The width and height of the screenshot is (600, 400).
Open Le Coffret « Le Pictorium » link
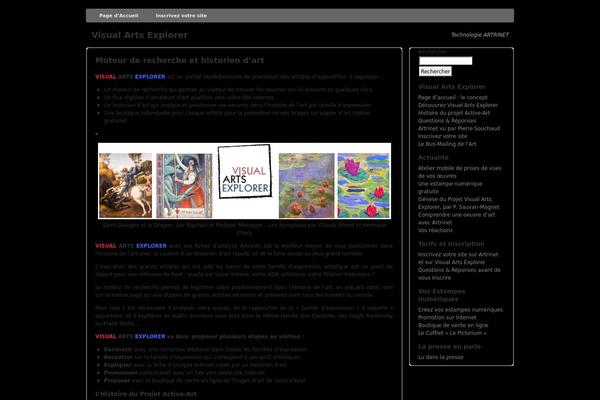pyautogui.click(x=452, y=333)
